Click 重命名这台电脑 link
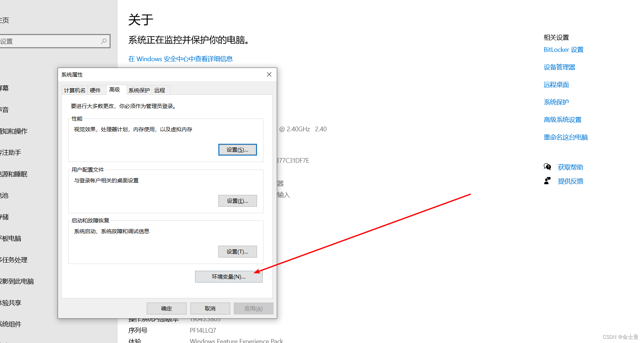Image resolution: width=644 pixels, height=343 pixels. [x=566, y=137]
